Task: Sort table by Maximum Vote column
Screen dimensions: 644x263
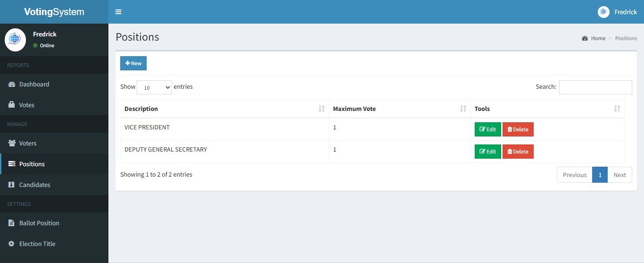Action: [x=463, y=109]
